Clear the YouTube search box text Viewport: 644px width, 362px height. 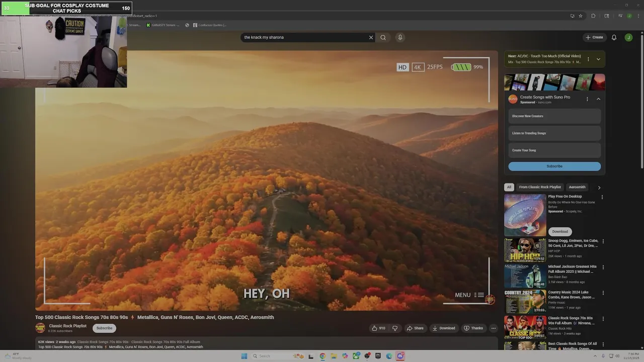(371, 37)
